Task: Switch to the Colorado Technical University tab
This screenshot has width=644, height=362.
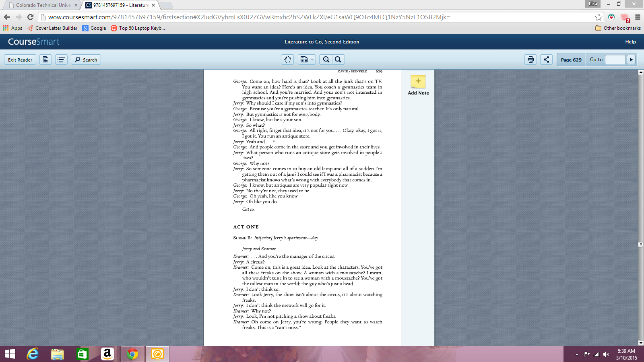Action: 43,5
